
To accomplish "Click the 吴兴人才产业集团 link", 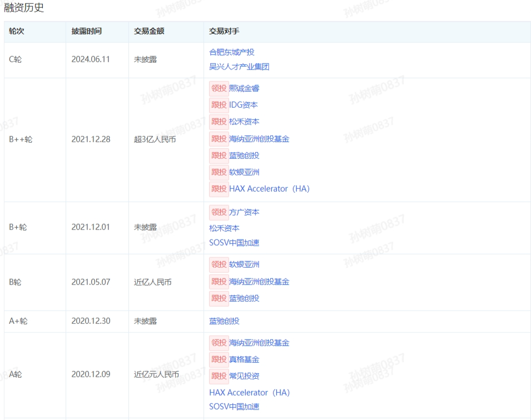I will (x=239, y=67).
